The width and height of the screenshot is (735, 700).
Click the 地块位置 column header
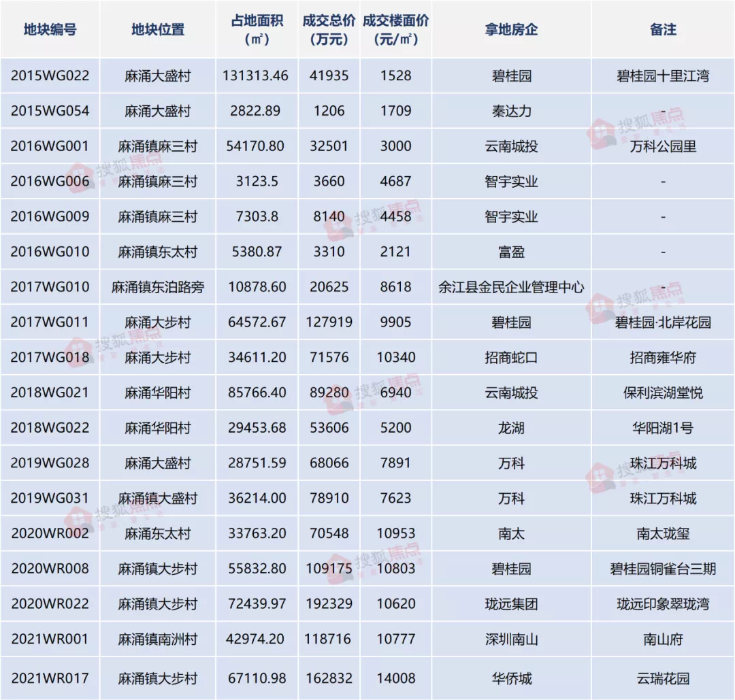tap(158, 29)
